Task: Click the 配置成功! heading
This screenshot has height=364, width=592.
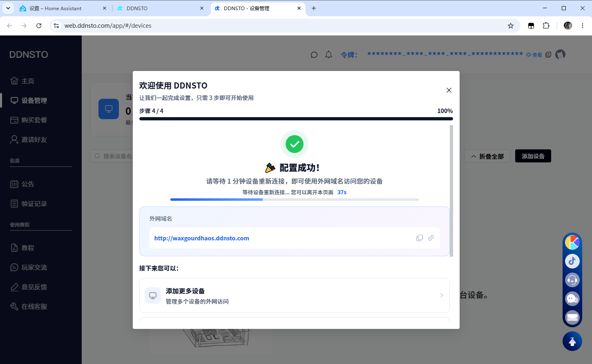Action: [x=299, y=168]
